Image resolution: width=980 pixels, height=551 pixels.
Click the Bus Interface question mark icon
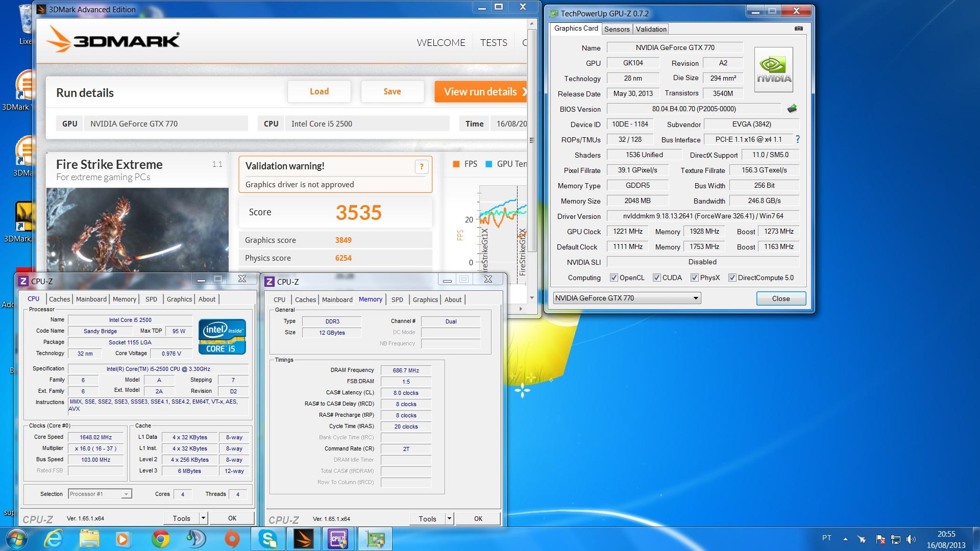click(x=797, y=139)
